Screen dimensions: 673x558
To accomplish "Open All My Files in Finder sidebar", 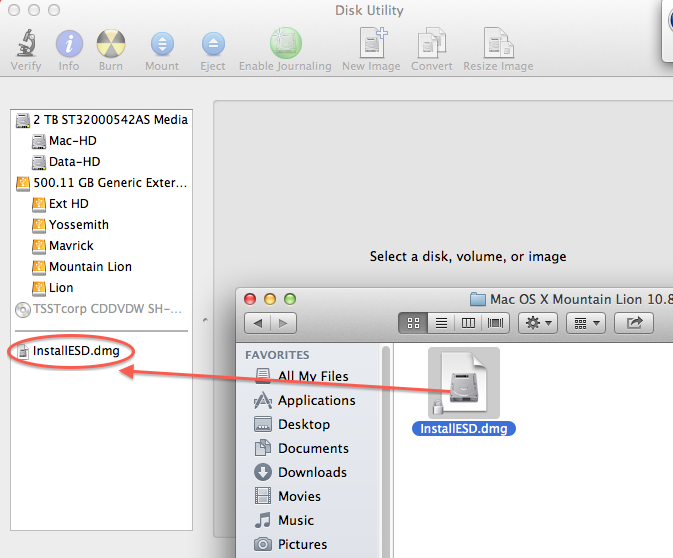I will tap(302, 376).
